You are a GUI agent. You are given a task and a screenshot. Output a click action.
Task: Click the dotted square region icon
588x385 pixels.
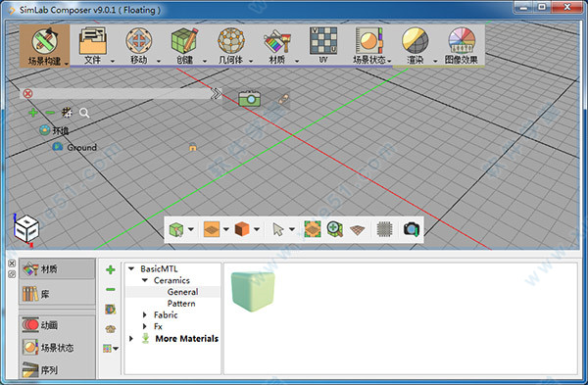tap(384, 229)
